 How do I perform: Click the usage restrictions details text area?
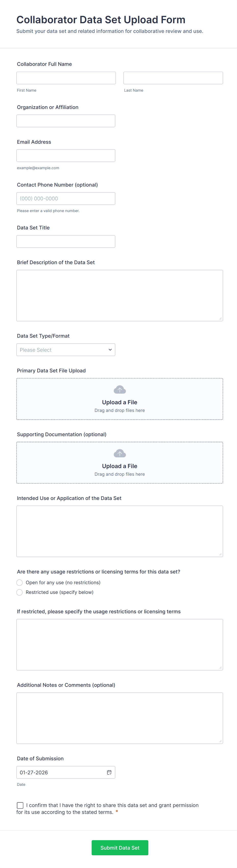tap(120, 644)
